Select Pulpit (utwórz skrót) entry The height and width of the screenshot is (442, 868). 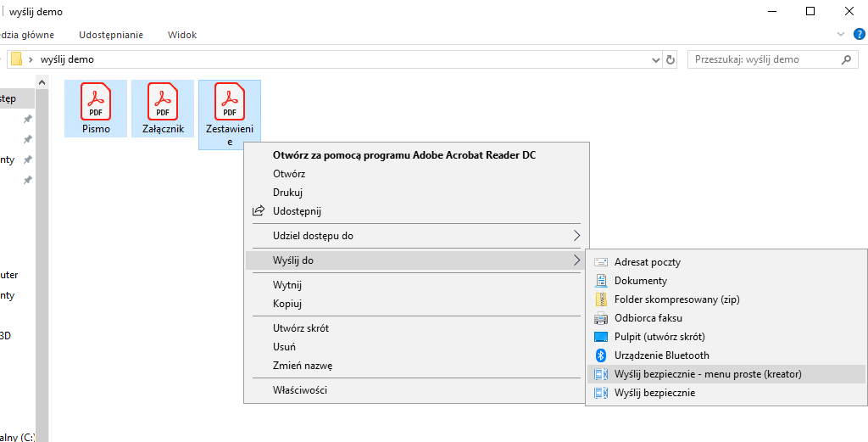click(x=659, y=337)
